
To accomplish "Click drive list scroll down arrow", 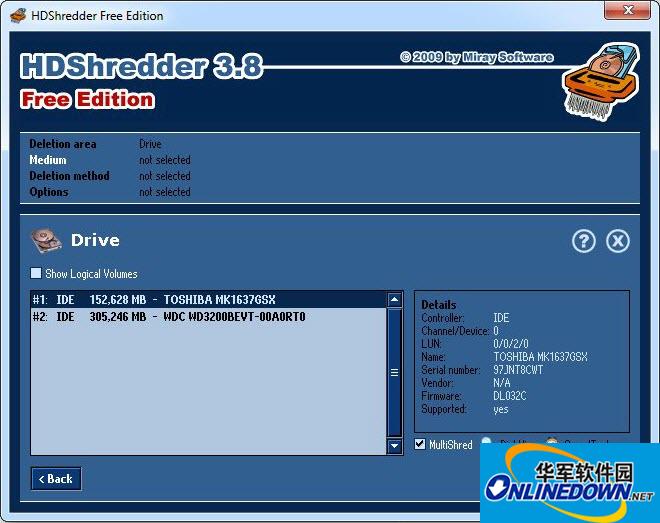I will [394, 446].
